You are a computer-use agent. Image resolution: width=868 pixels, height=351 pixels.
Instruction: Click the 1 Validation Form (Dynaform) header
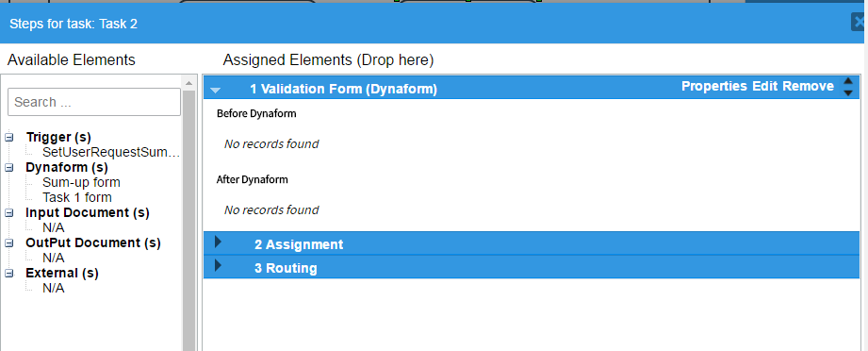click(343, 89)
